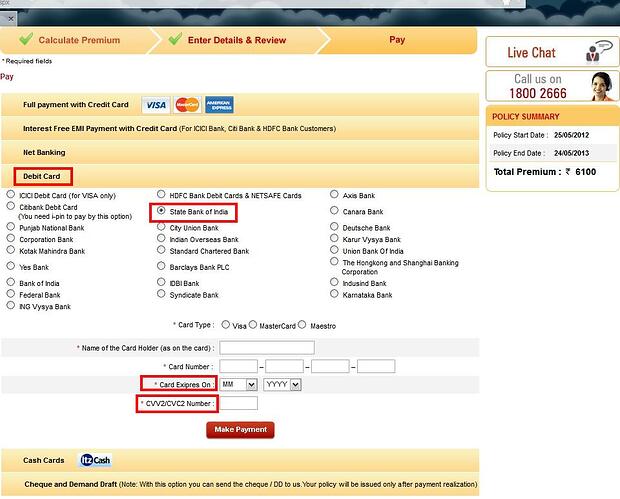
Task: Select Karnataka Bank radio button
Action: pyautogui.click(x=334, y=294)
